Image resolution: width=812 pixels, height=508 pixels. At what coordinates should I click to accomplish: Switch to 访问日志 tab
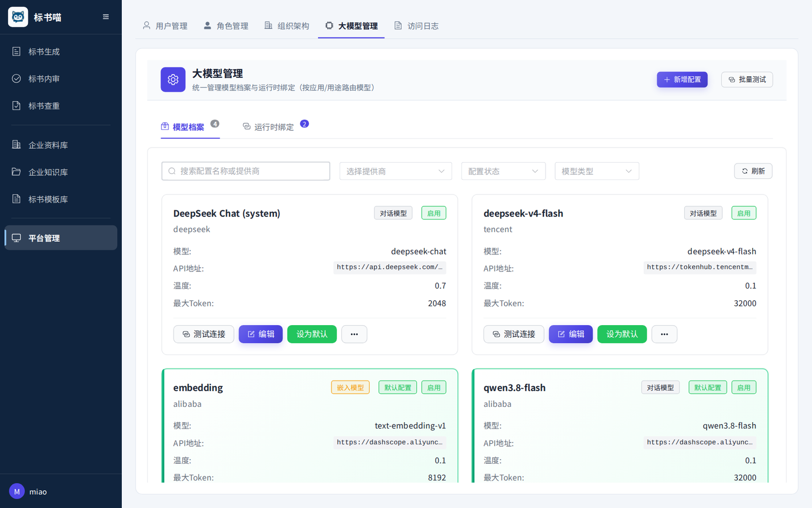(x=417, y=26)
